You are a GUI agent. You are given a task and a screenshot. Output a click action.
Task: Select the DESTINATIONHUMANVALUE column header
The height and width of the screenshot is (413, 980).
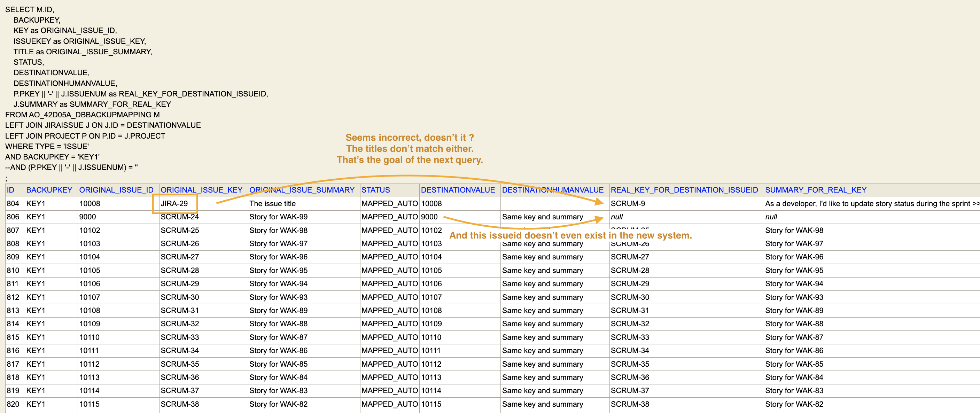pos(552,190)
